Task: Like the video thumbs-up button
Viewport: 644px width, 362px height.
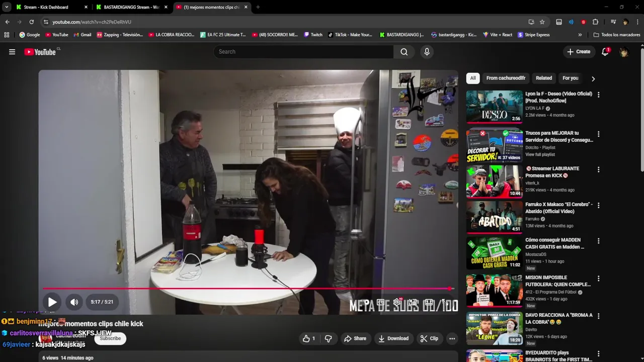Action: coord(309,338)
